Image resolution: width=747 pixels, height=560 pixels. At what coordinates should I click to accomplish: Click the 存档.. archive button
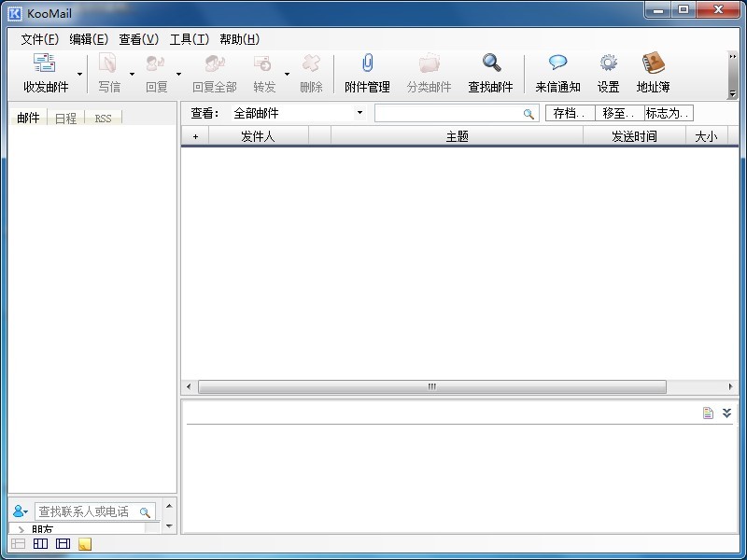570,113
